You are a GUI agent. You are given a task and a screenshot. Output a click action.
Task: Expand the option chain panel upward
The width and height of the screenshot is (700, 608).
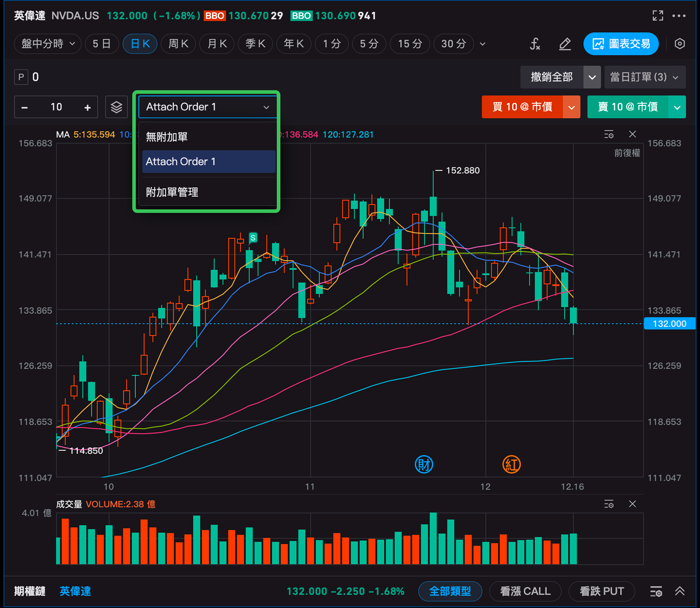pyautogui.click(x=680, y=591)
